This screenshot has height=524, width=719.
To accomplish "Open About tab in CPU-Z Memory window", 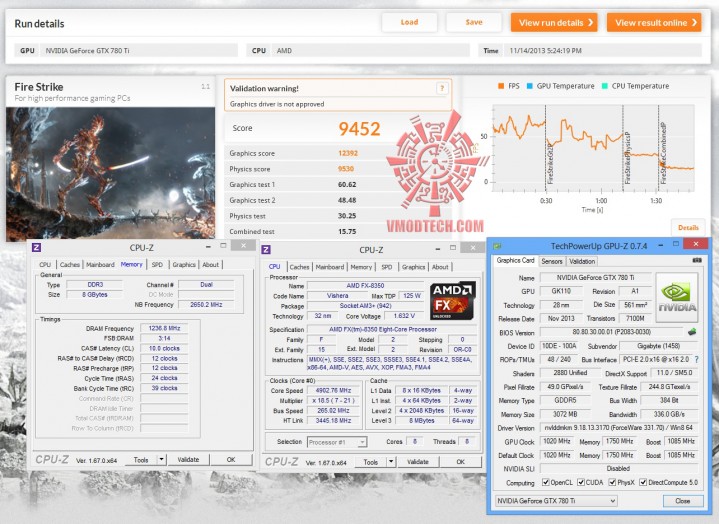I will coord(210,265).
